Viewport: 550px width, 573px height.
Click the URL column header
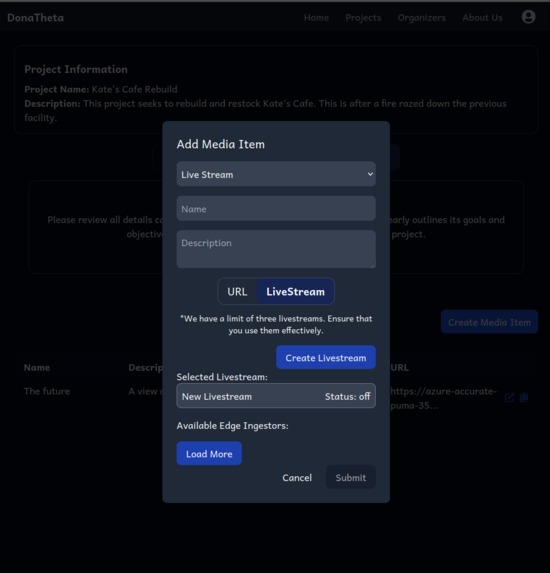399,368
